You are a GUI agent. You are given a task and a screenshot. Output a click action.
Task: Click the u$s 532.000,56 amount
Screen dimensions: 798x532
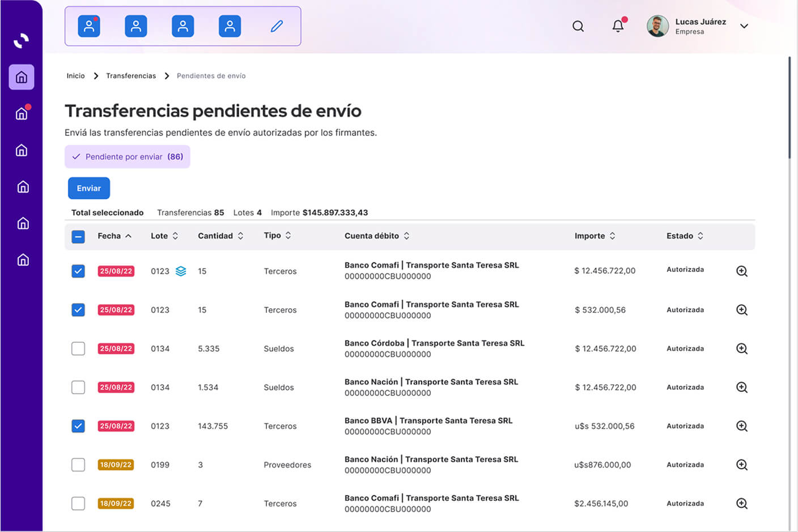tap(605, 426)
